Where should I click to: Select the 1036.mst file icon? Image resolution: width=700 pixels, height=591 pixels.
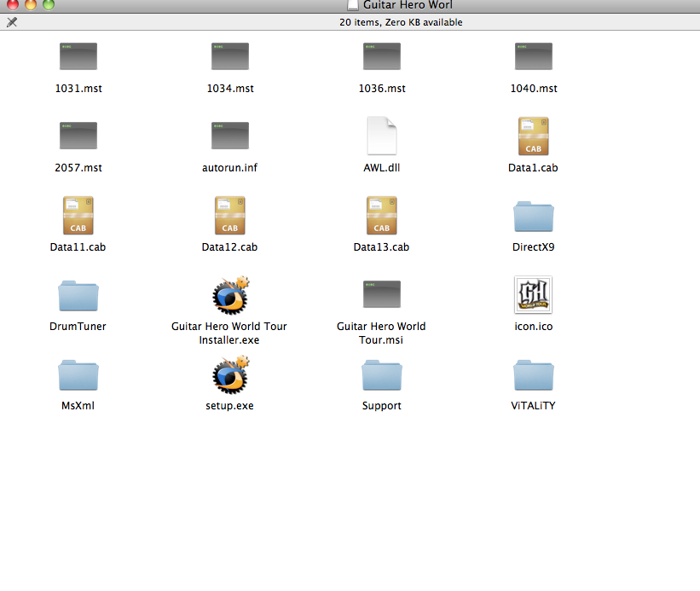pyautogui.click(x=382, y=56)
